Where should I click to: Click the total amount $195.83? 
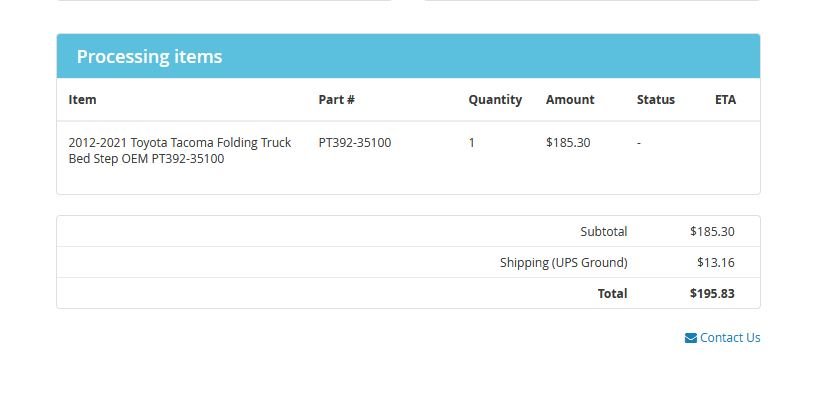[x=712, y=293]
